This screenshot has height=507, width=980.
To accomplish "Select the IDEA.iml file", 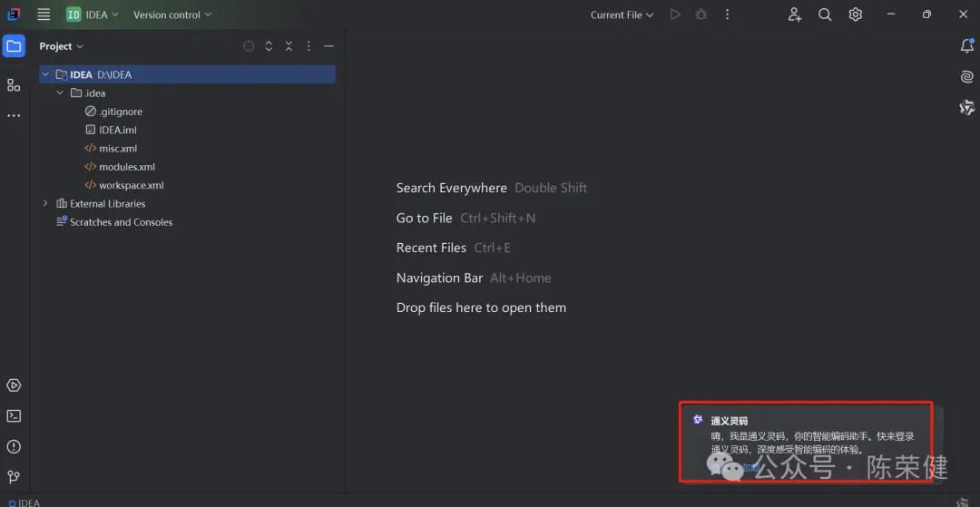I will point(111,130).
